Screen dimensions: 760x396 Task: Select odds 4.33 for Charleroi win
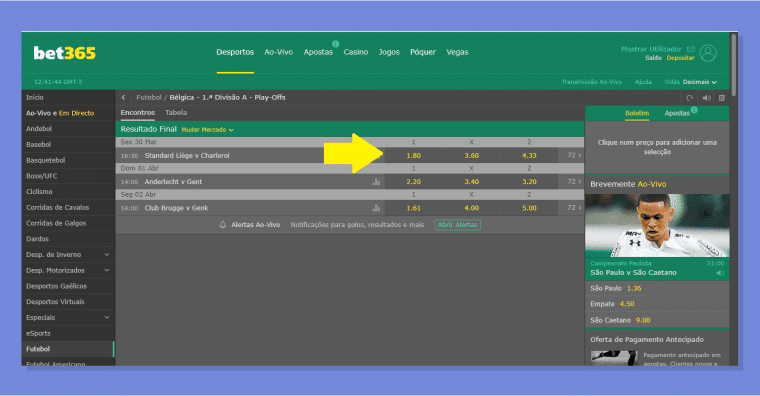529,156
